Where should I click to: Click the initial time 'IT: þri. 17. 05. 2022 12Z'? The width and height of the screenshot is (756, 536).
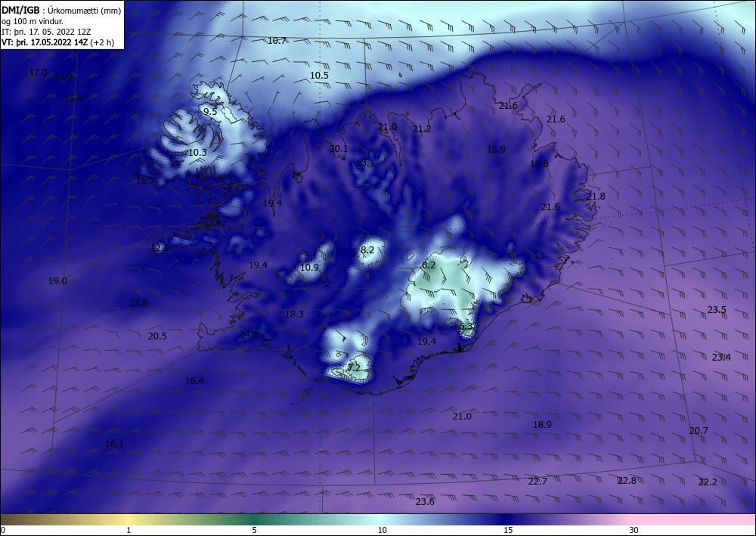46,32
